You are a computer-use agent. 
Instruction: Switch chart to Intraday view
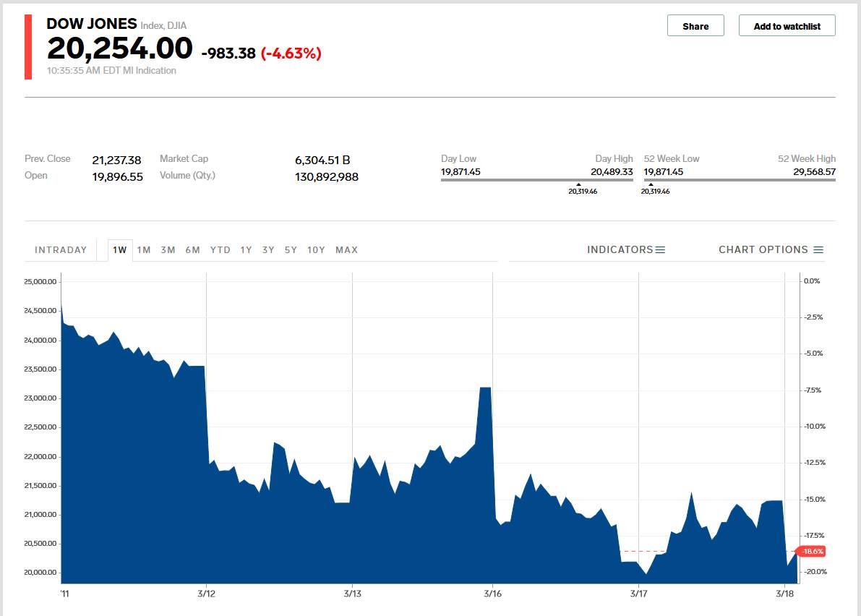pos(61,250)
